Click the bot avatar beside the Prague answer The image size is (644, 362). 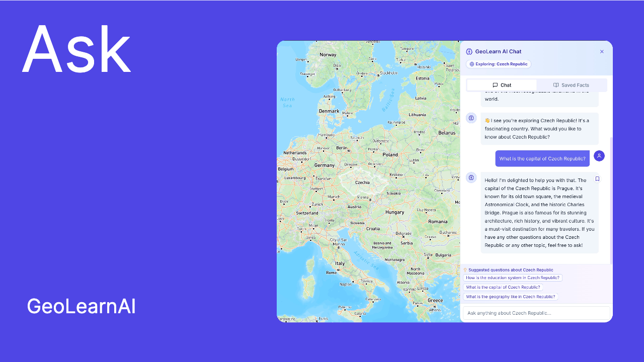tap(471, 177)
